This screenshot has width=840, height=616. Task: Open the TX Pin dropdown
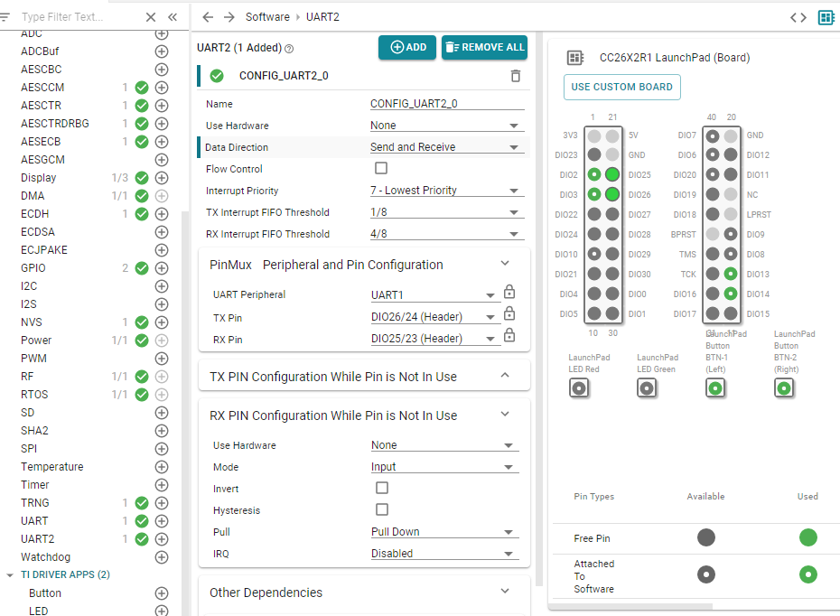pyautogui.click(x=435, y=317)
